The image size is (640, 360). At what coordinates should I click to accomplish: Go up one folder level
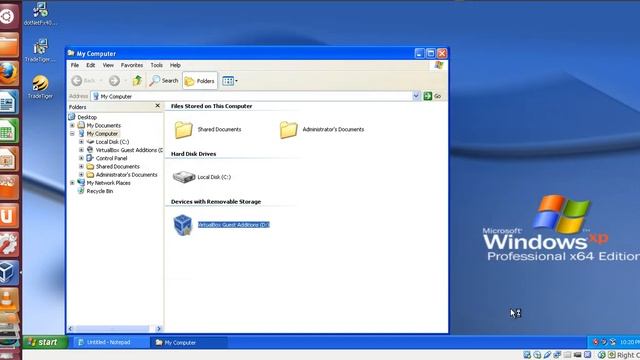pyautogui.click(x=137, y=81)
